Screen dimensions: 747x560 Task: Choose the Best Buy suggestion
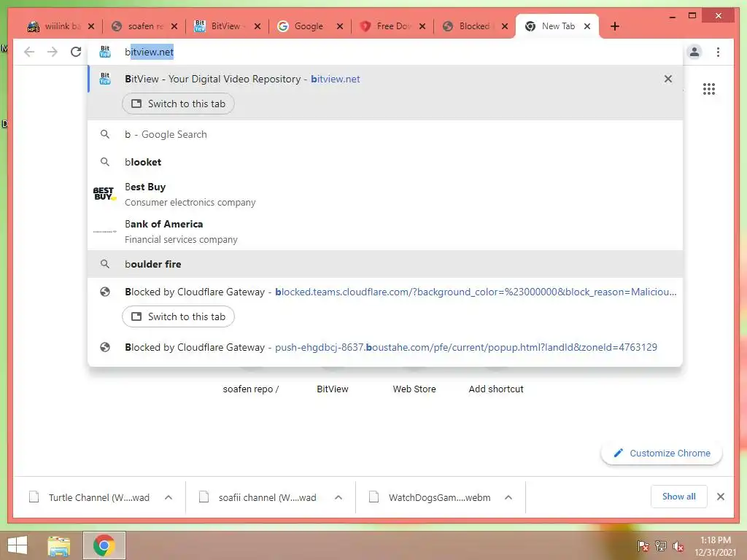coord(385,194)
